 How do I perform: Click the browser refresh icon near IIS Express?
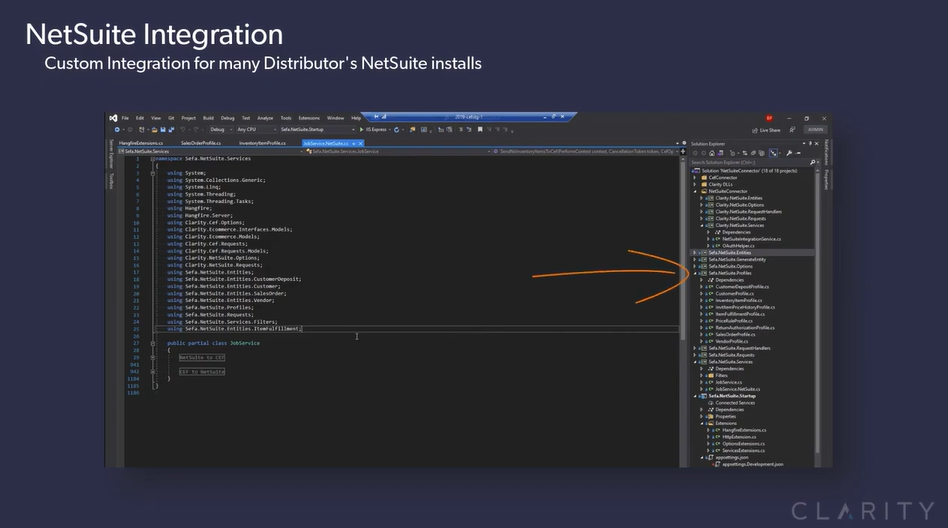coord(397,129)
